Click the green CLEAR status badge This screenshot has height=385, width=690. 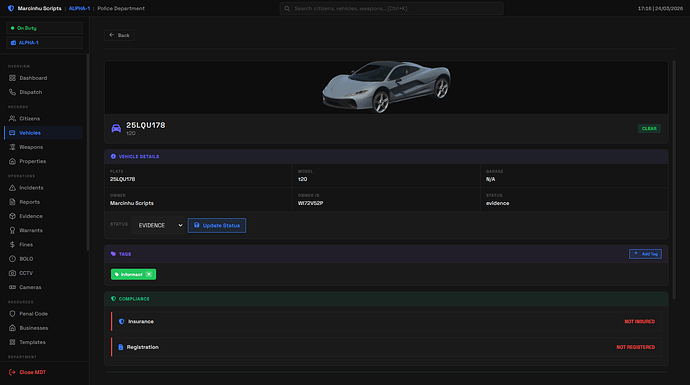coord(649,128)
